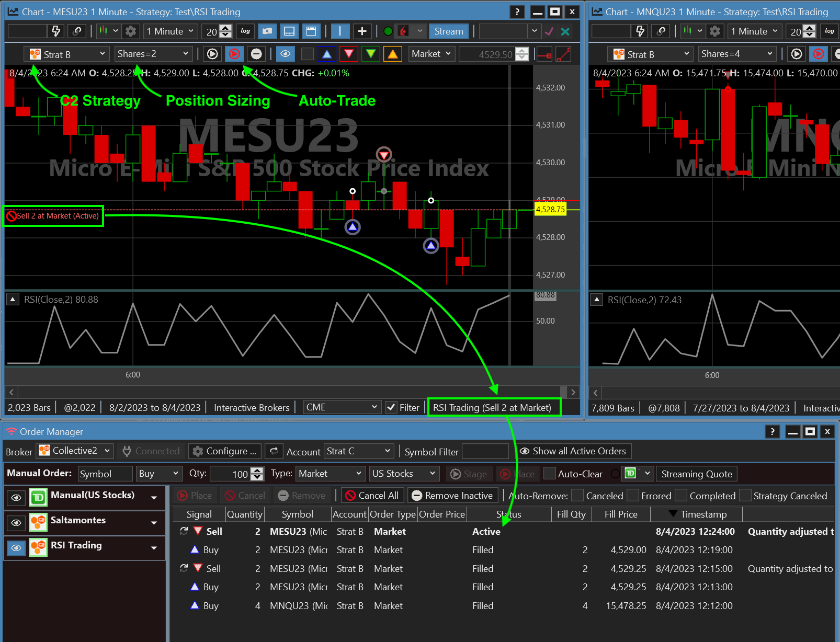Open chart settings gear in MESU23 toolbar

point(131,31)
